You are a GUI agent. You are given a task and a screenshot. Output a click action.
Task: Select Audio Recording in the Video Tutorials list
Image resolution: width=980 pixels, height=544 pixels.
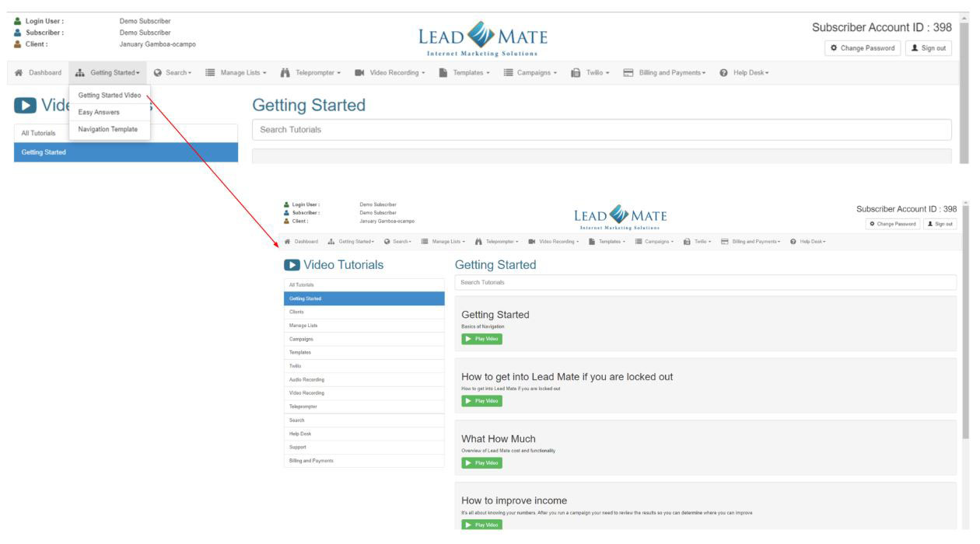coord(306,379)
